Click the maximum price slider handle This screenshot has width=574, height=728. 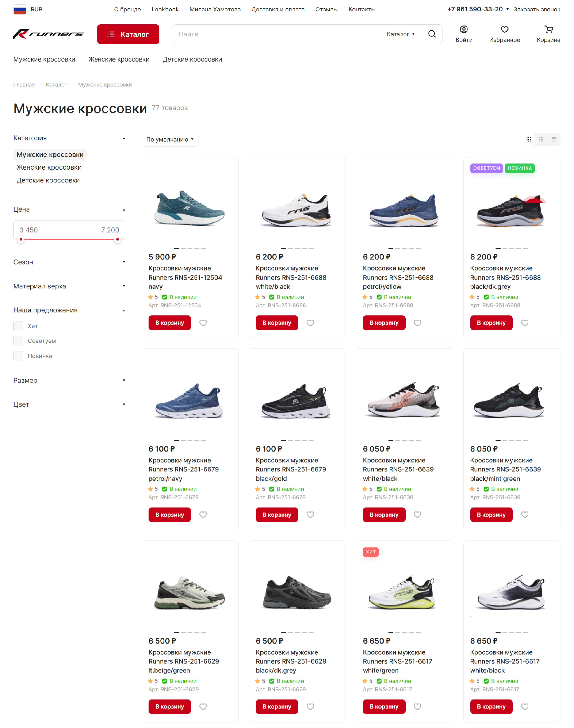(x=117, y=240)
